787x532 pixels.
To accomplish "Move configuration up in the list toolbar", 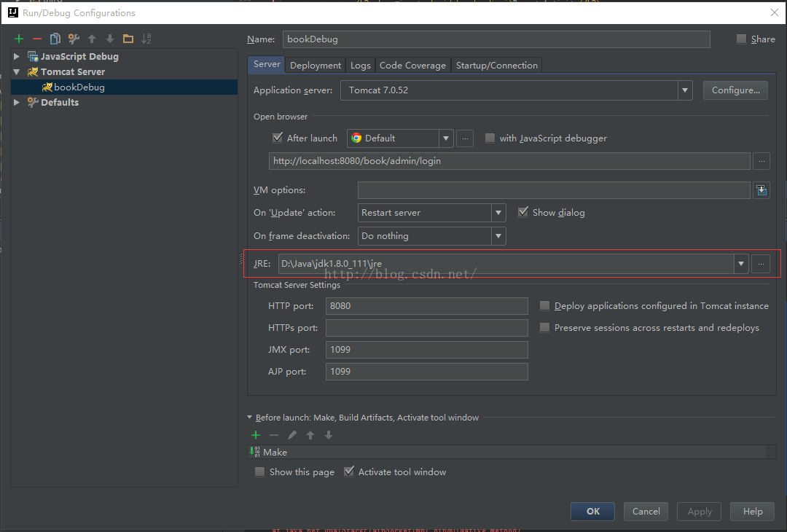I will 92,39.
